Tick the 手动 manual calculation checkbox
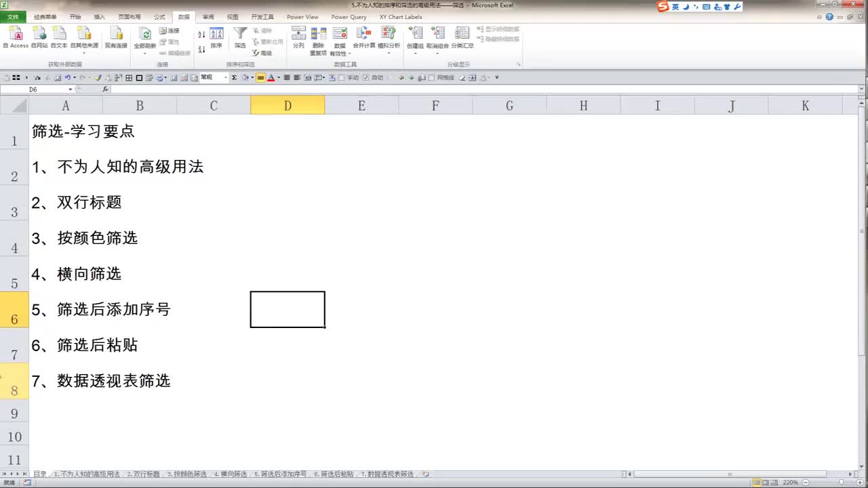Viewport: 868px width, 488px height. click(x=342, y=78)
